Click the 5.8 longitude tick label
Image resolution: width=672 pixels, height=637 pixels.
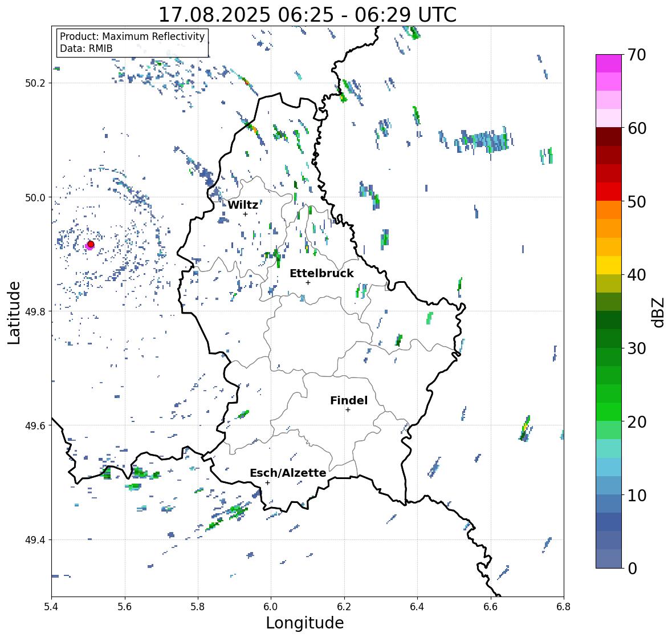[x=198, y=607]
